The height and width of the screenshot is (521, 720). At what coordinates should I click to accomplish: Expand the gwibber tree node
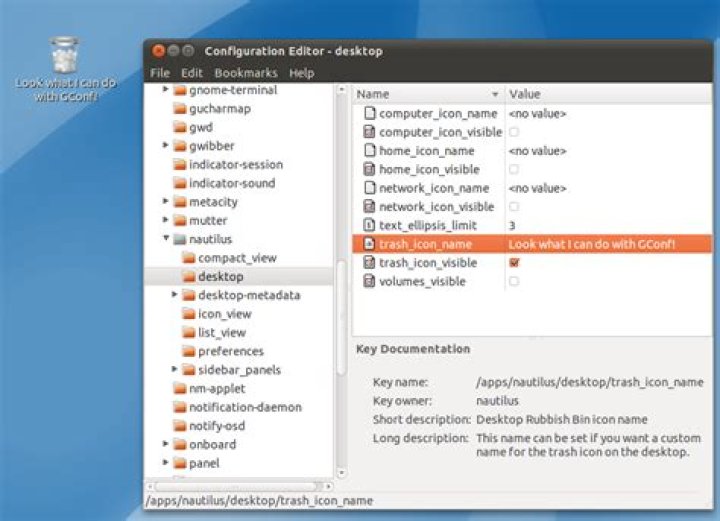[166, 145]
